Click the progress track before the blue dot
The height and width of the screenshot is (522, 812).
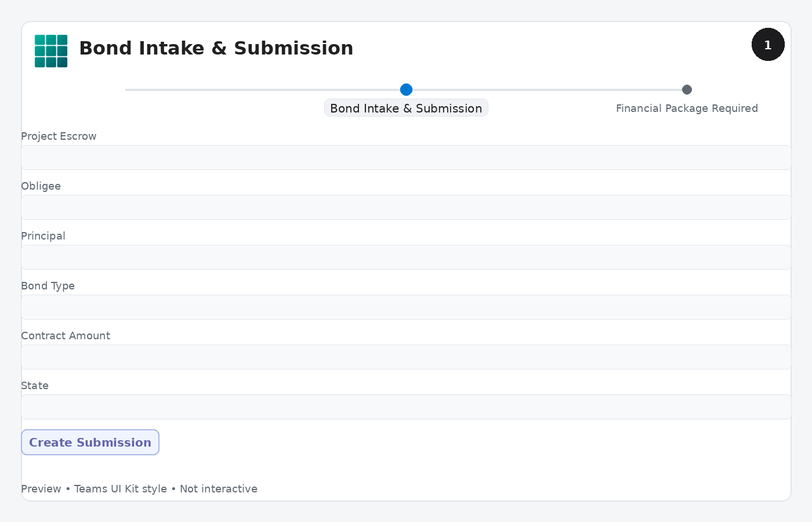(x=262, y=90)
